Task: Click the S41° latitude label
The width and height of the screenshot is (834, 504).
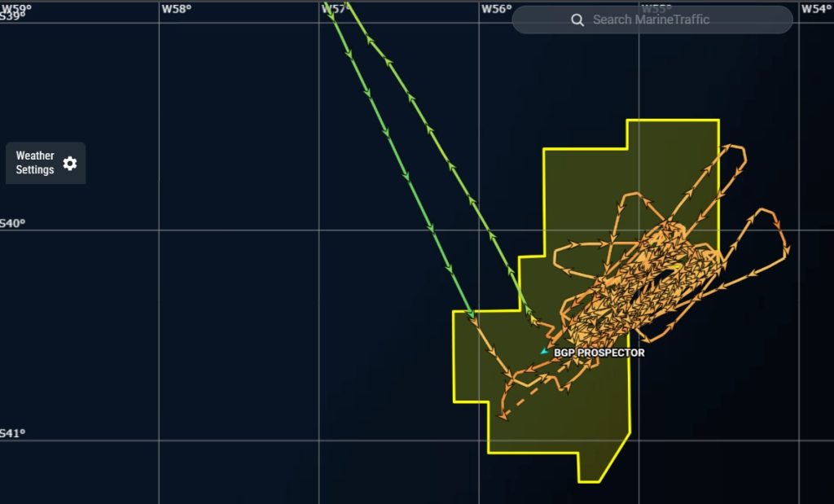Action: [x=11, y=433]
